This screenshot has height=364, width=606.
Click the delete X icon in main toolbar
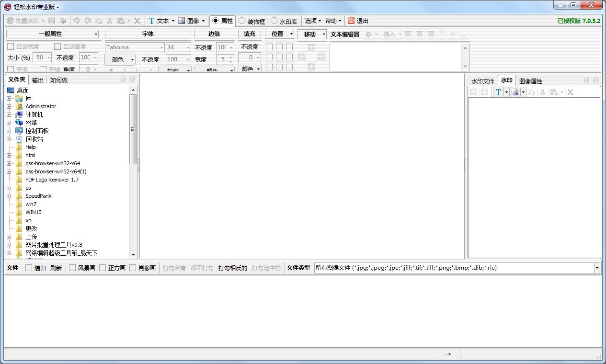[x=137, y=21]
